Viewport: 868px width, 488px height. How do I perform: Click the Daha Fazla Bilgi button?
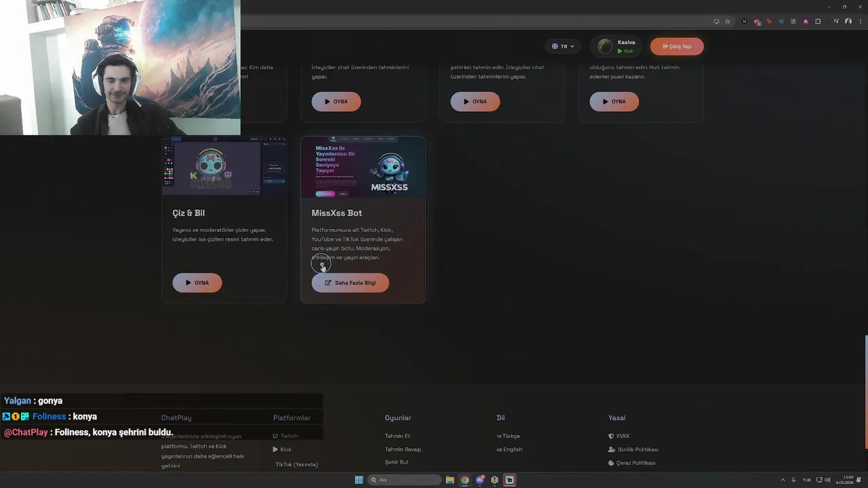click(350, 283)
